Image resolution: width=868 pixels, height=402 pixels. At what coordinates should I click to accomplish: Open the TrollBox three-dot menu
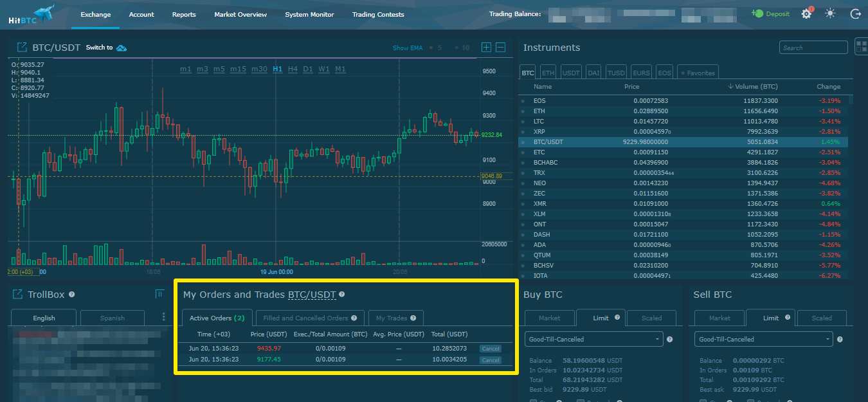click(163, 317)
